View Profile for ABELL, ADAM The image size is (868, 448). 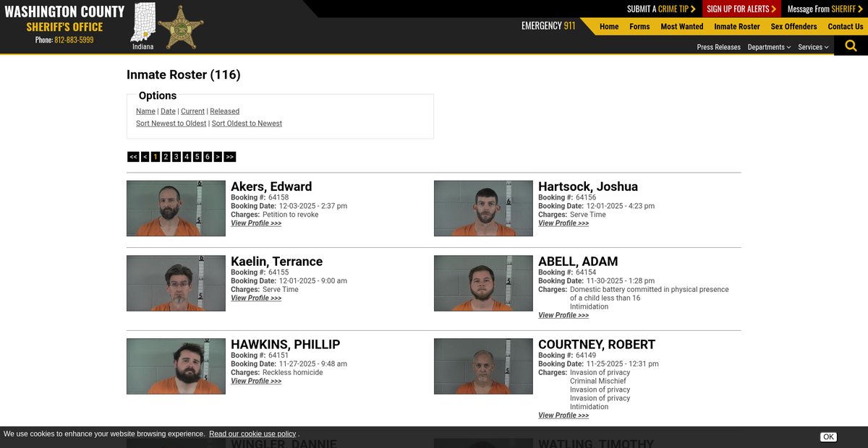point(563,315)
